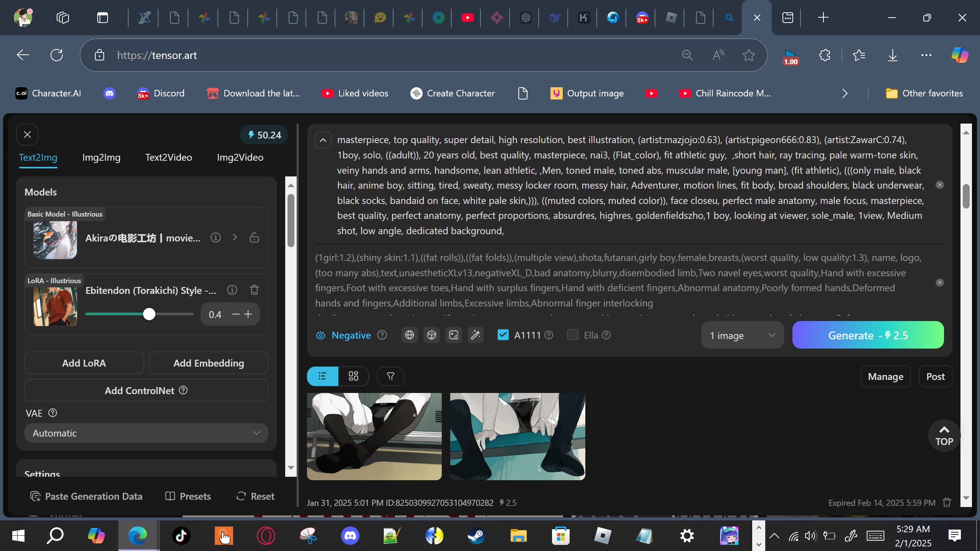Click Add LoRA button
This screenshot has height=551, width=980.
(x=84, y=363)
